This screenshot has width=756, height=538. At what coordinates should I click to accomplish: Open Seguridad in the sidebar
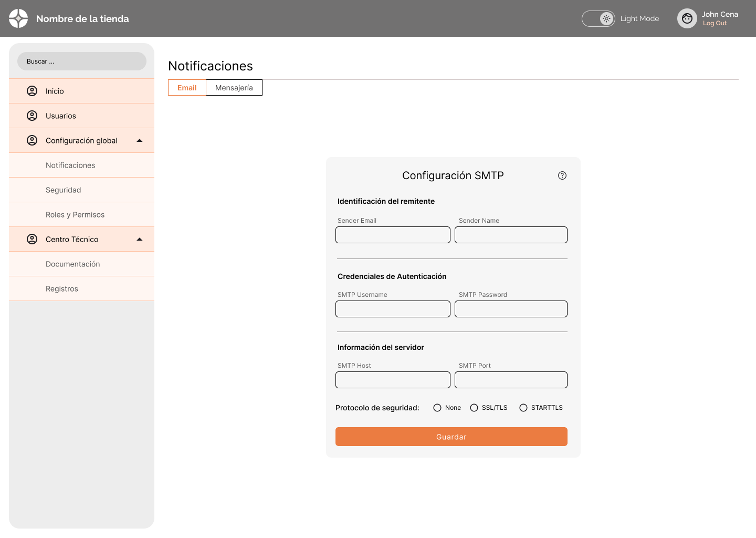click(x=63, y=190)
